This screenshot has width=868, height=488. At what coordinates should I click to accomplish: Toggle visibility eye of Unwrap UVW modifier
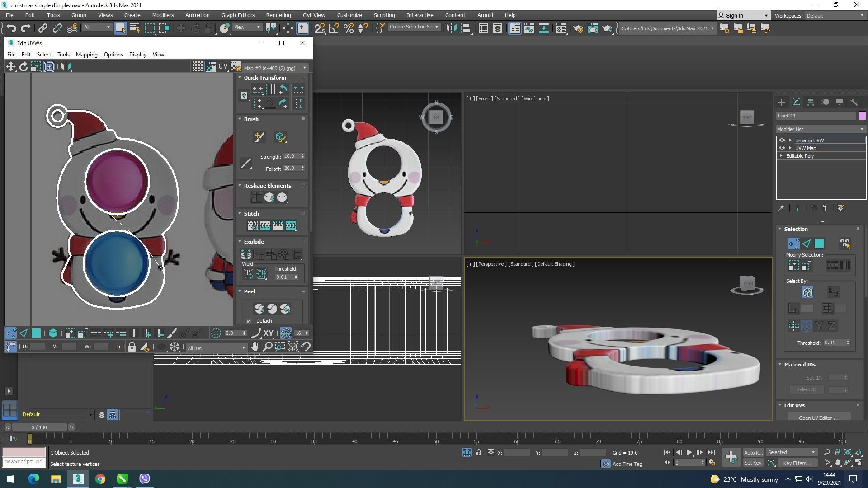(782, 141)
